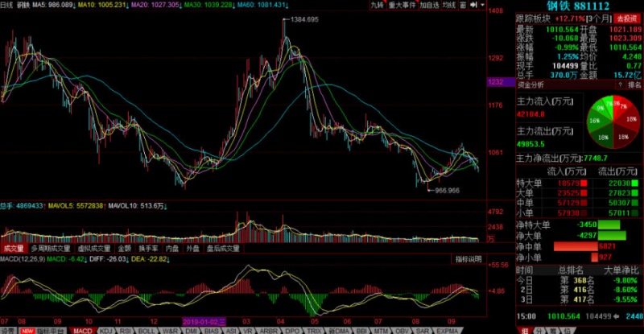Switch to the KDJ indicator
Image resolution: width=644 pixels, height=334 pixels.
point(105,330)
